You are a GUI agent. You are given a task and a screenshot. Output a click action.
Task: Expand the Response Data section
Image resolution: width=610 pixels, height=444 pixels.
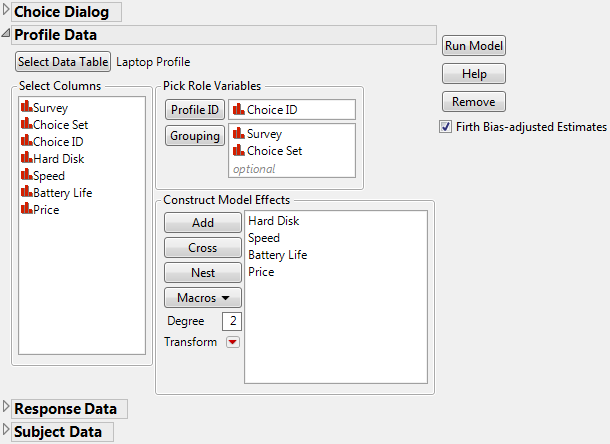[x=6, y=408]
